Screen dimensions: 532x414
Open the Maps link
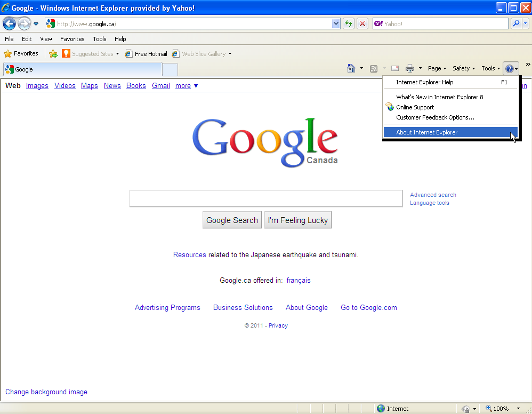(x=89, y=85)
